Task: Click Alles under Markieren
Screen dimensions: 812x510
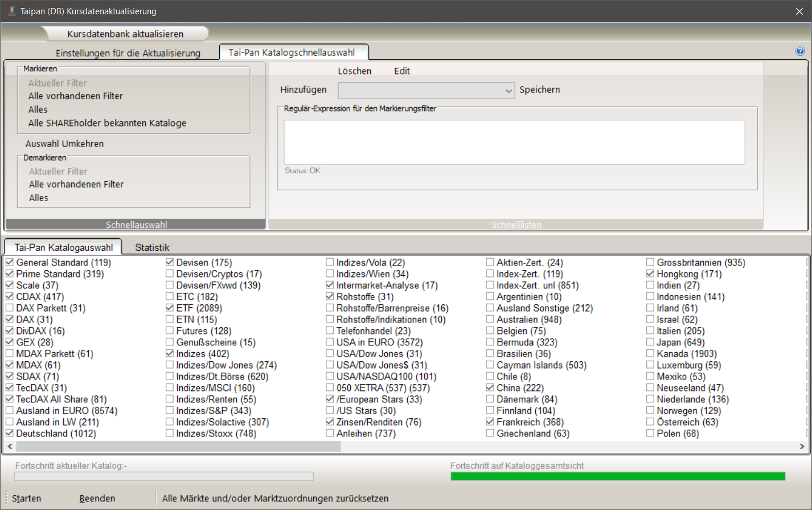Action: [38, 109]
